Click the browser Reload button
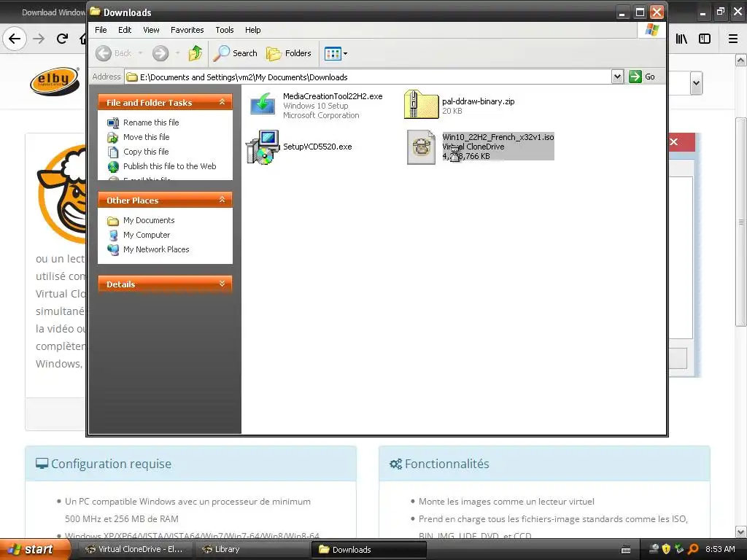Screen dimensions: 747x560 [x=63, y=39]
